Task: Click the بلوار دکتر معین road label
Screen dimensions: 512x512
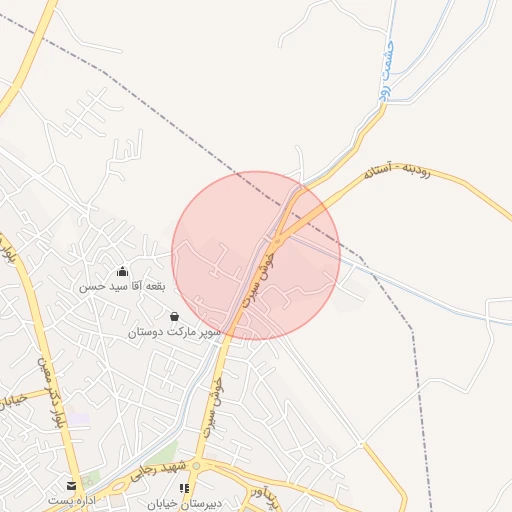Action: (53, 393)
